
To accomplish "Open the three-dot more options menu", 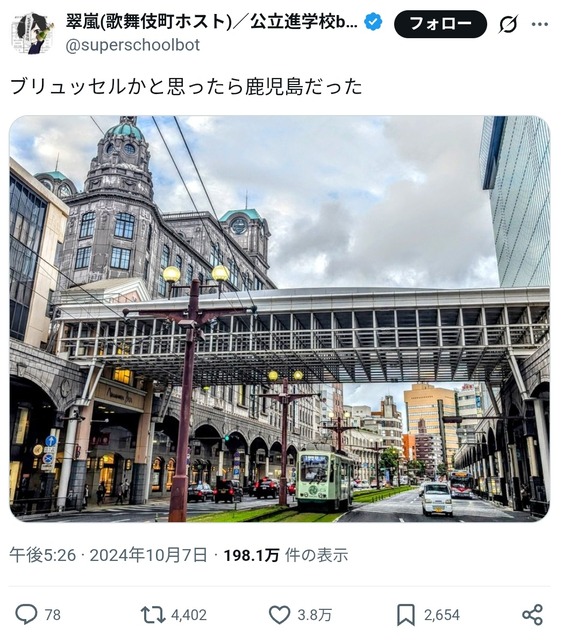I will pyautogui.click(x=540, y=24).
